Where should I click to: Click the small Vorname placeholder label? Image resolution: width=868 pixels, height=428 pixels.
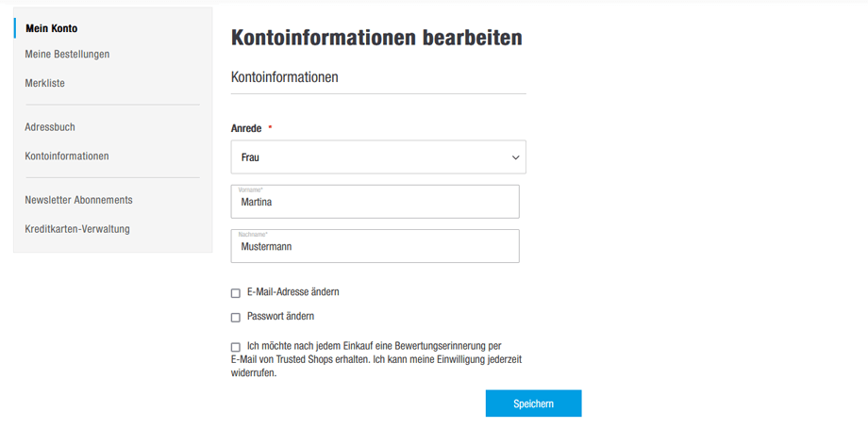[251, 189]
